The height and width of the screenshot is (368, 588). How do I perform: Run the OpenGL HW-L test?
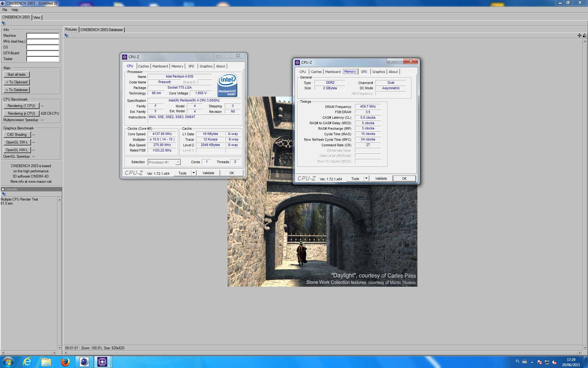[17, 150]
